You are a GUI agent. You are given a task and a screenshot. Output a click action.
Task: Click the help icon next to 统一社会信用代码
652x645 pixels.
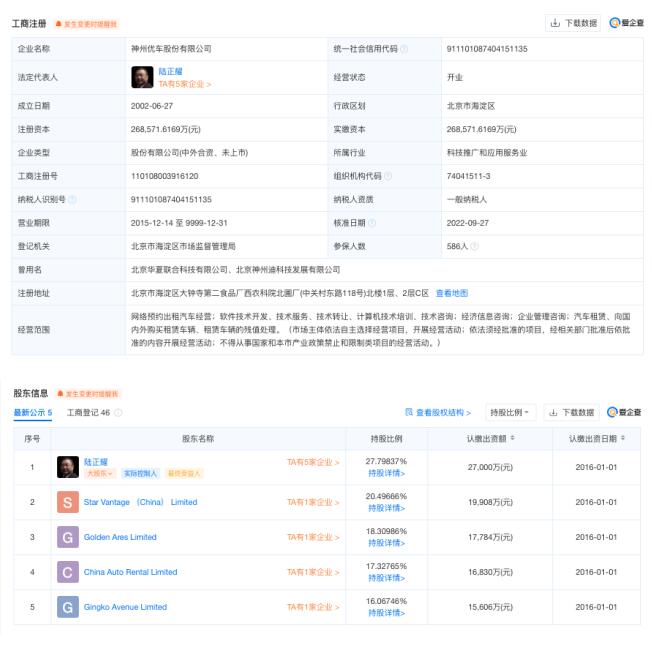pos(404,48)
